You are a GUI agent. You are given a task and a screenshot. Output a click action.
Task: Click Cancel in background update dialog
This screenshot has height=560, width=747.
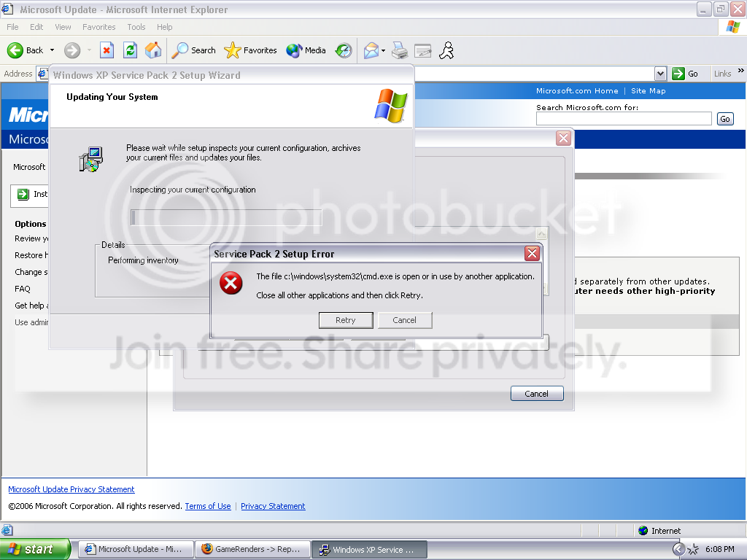click(x=537, y=394)
